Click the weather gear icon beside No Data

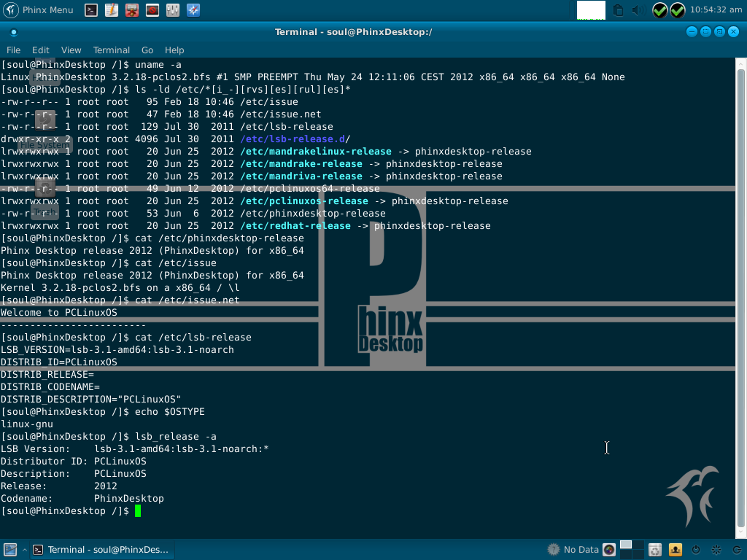[x=553, y=550]
